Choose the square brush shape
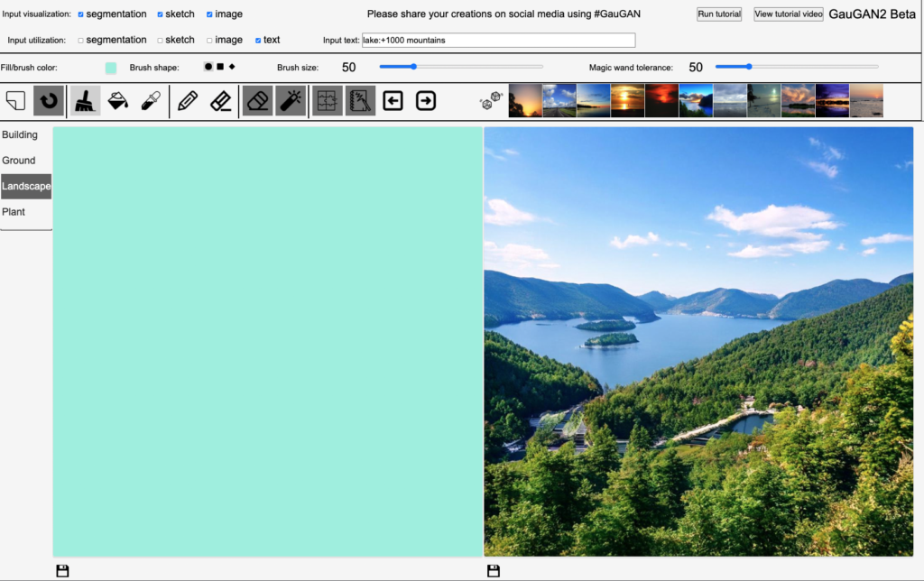This screenshot has height=581, width=924. [x=220, y=67]
